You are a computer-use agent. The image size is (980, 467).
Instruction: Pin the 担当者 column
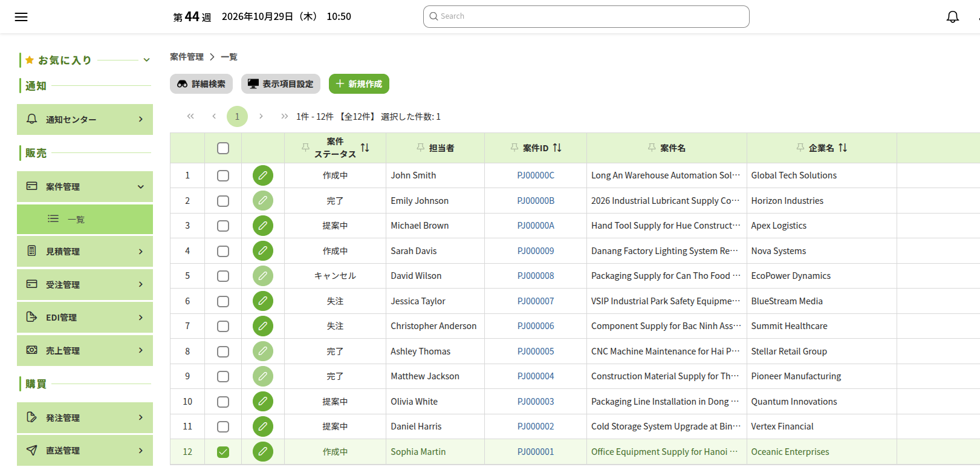pyautogui.click(x=420, y=148)
